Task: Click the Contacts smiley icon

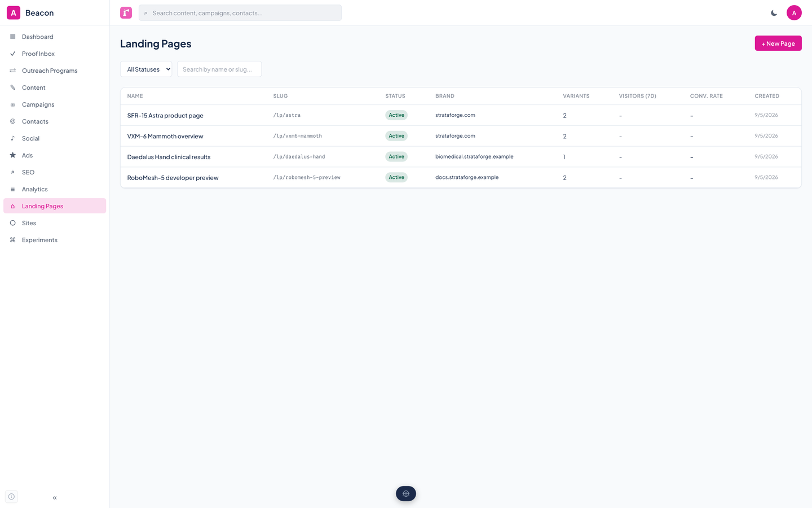Action: [12, 121]
